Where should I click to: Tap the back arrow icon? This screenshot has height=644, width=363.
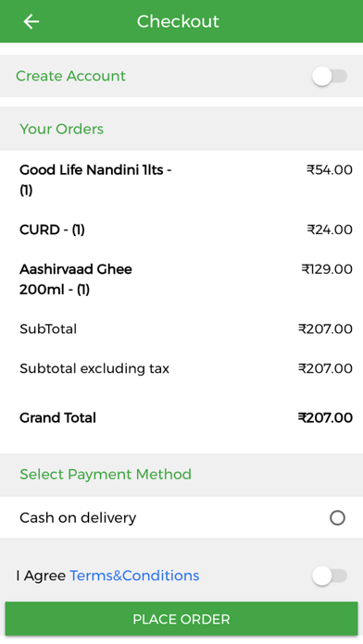click(31, 21)
